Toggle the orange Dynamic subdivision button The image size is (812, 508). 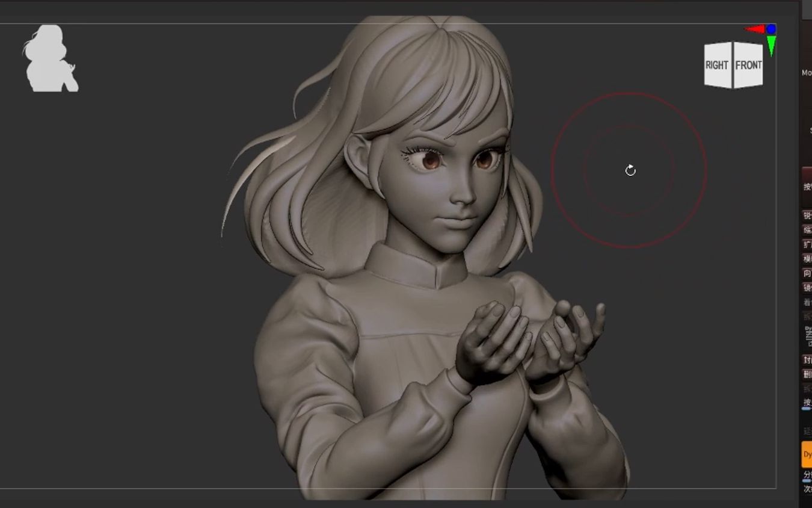click(807, 454)
